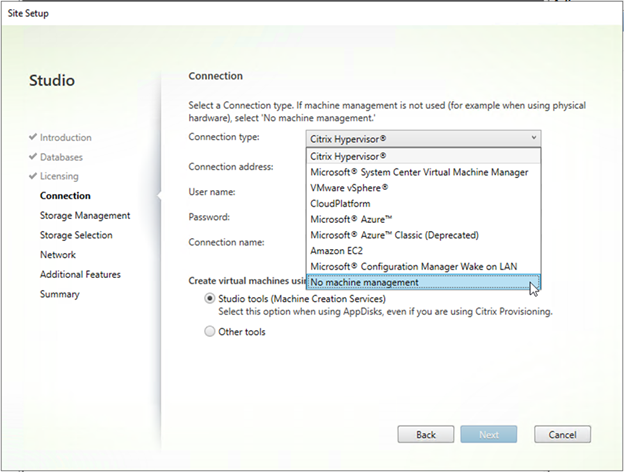Click the Cancel button
The image size is (624, 472).
point(562,434)
